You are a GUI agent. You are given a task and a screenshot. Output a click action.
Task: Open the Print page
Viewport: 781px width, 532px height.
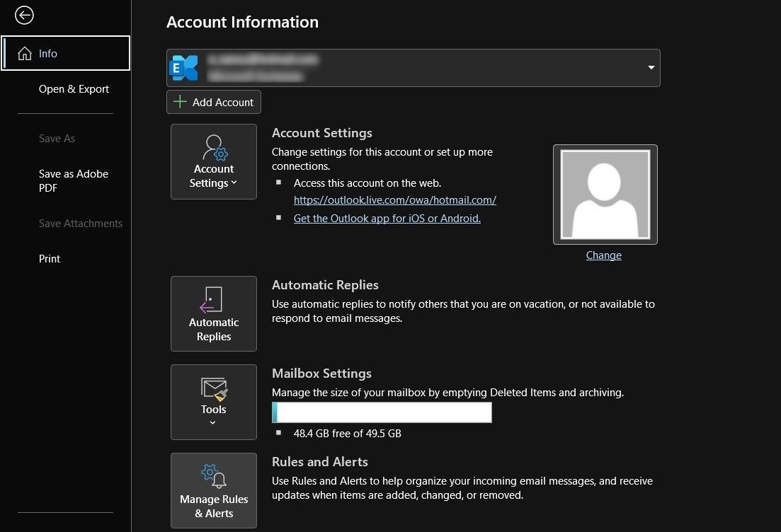click(x=50, y=259)
